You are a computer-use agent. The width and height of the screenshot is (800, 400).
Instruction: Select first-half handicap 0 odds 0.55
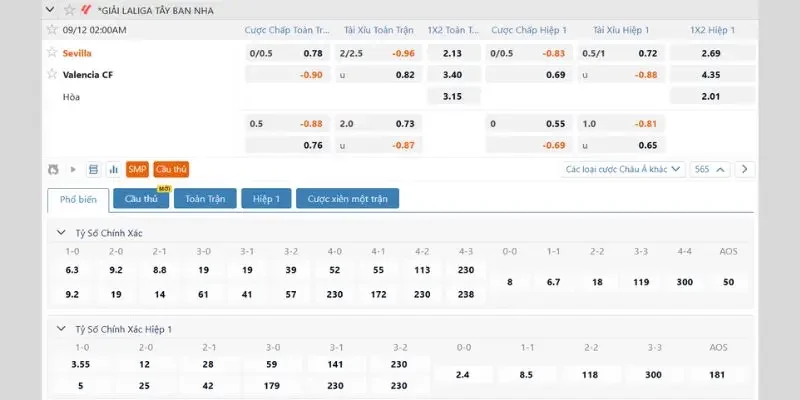(x=529, y=123)
